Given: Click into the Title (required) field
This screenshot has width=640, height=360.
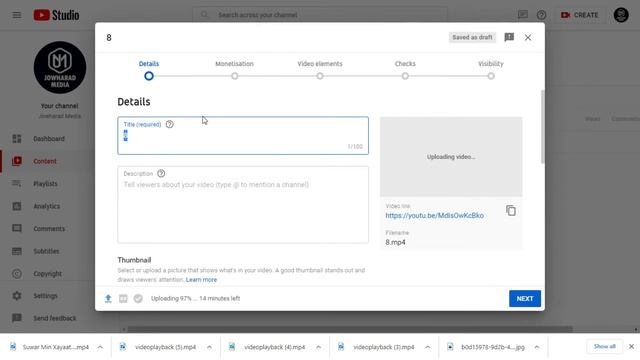Looking at the screenshot, I should (x=243, y=136).
